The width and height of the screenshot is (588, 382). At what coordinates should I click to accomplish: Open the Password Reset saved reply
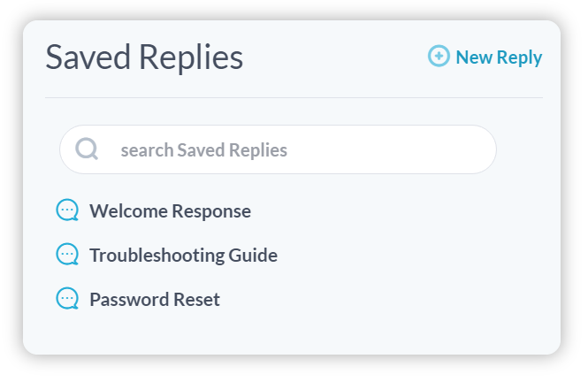(x=155, y=299)
